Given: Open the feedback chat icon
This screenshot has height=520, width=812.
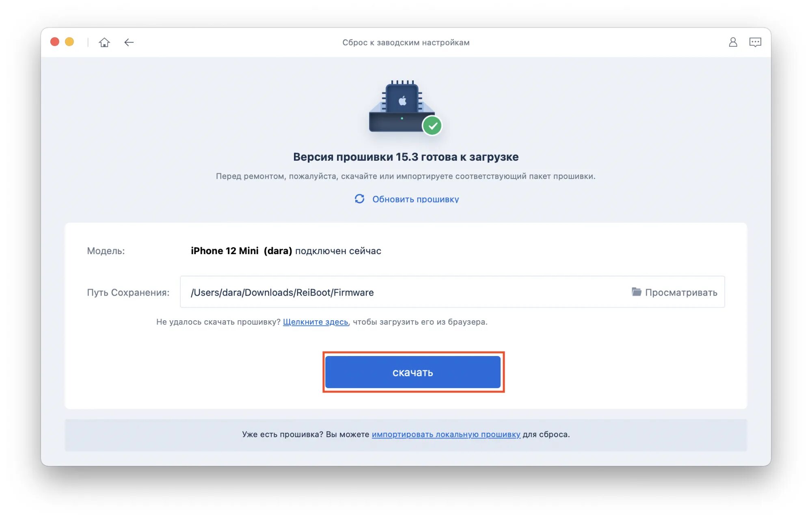Looking at the screenshot, I should pyautogui.click(x=755, y=42).
